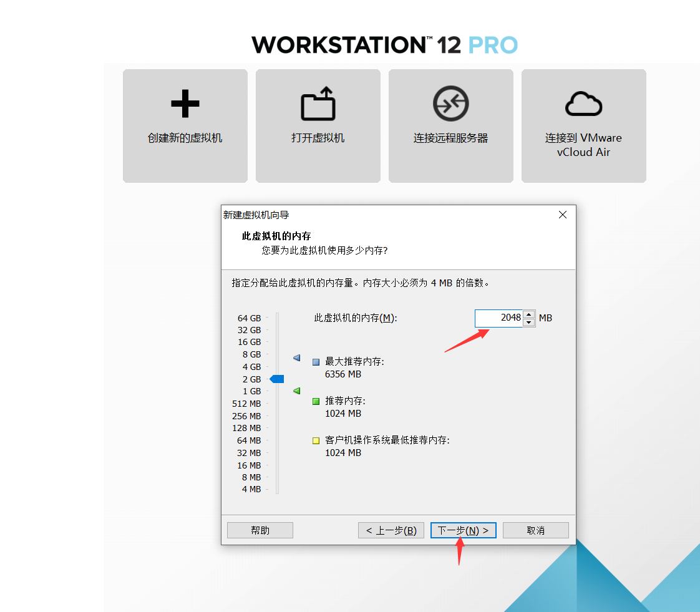Go back with 上一步(B) button

[x=391, y=530]
